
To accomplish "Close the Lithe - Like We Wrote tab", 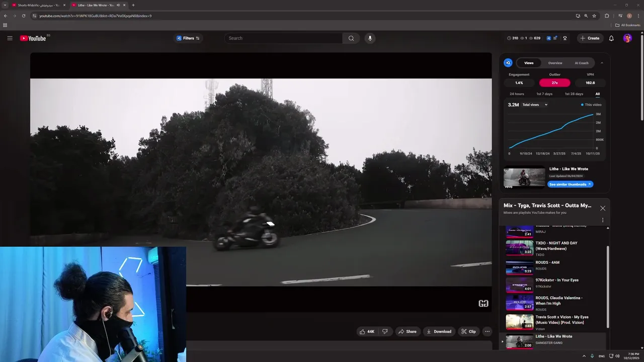I will [124, 5].
